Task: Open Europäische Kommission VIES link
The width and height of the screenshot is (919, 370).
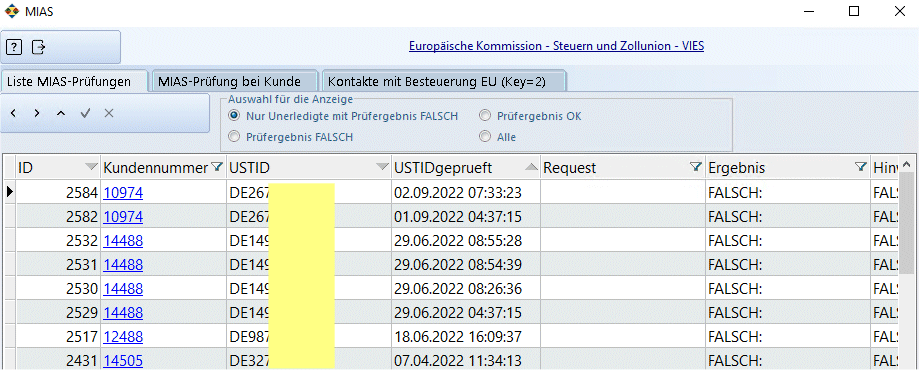Action: point(556,46)
